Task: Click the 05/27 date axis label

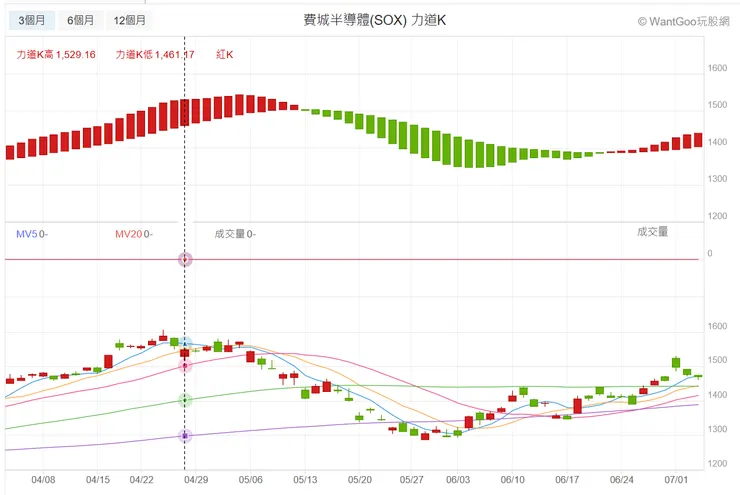Action: 412,480
